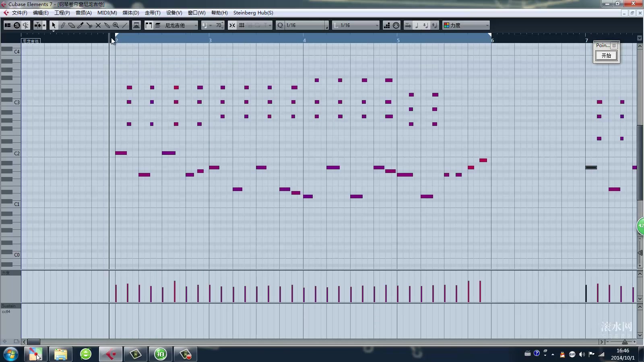The image size is (644, 362).
Task: Click the Cubase icon on taskbar
Action: [x=110, y=354]
